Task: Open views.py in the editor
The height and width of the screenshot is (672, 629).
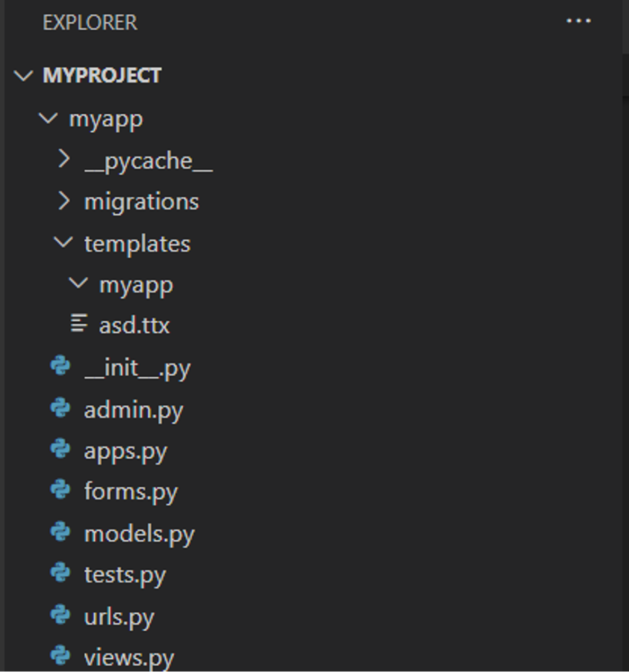Action: click(129, 658)
